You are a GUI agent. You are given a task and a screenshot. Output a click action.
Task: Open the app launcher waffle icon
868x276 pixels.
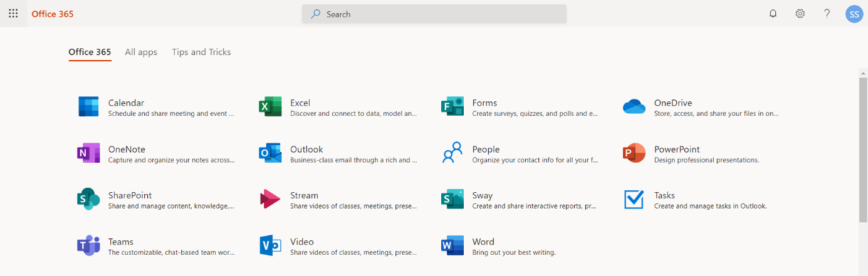click(x=13, y=14)
